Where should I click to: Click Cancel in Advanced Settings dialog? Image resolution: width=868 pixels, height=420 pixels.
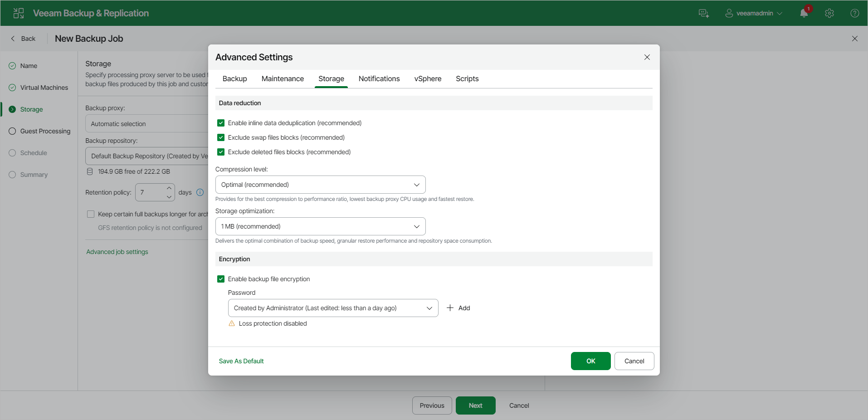click(634, 361)
